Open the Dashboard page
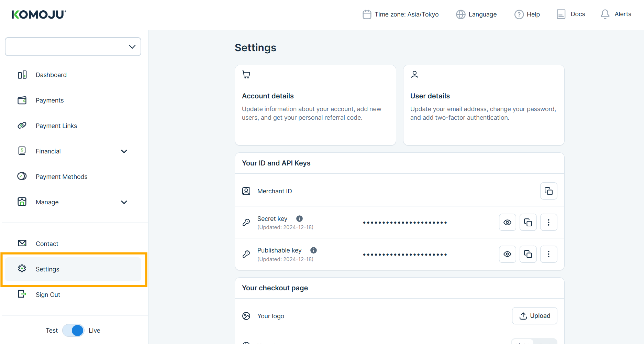Image resolution: width=644 pixels, height=344 pixels. [51, 75]
